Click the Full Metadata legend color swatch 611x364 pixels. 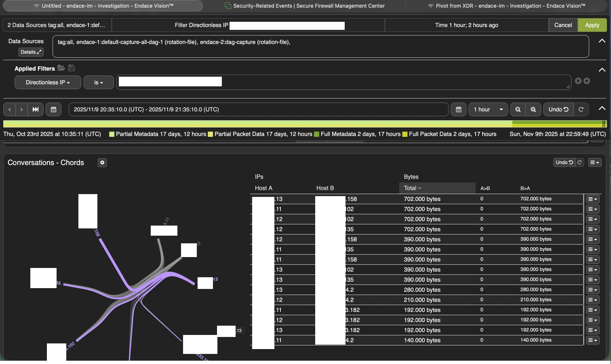[316, 134]
